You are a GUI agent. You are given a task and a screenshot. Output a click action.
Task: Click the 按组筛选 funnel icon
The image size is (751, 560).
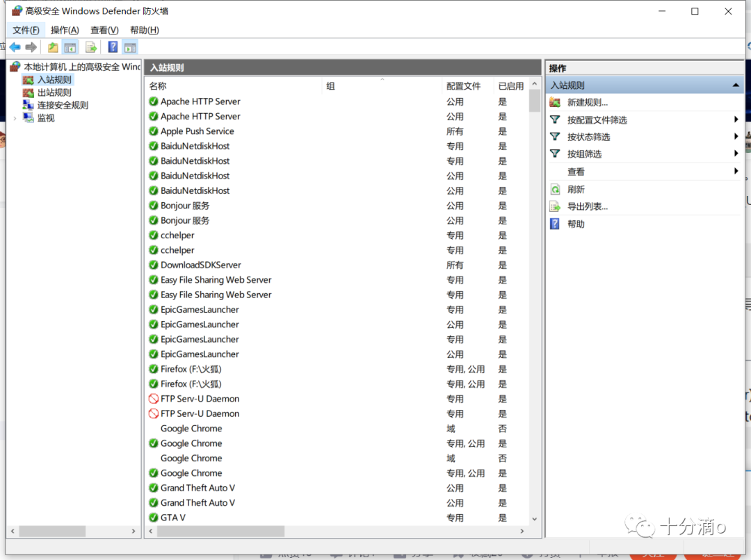tap(555, 154)
